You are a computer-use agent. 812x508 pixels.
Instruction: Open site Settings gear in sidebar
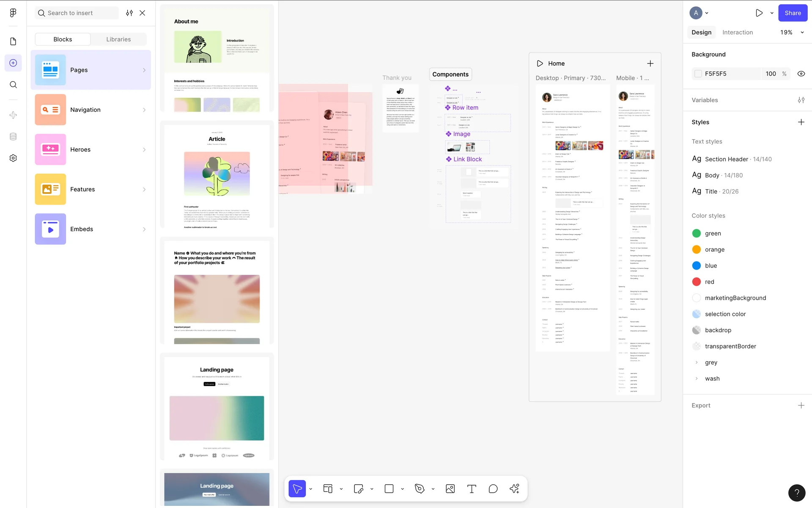pyautogui.click(x=13, y=158)
